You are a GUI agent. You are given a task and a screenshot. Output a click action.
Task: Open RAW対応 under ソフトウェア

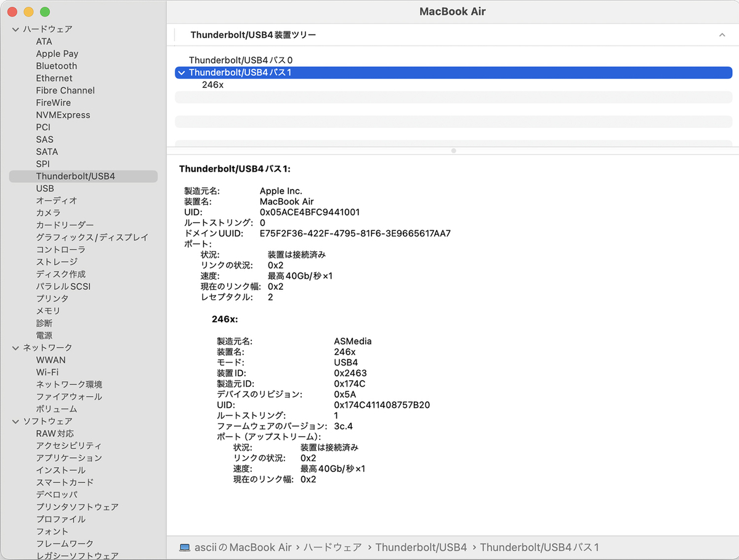[x=55, y=433]
